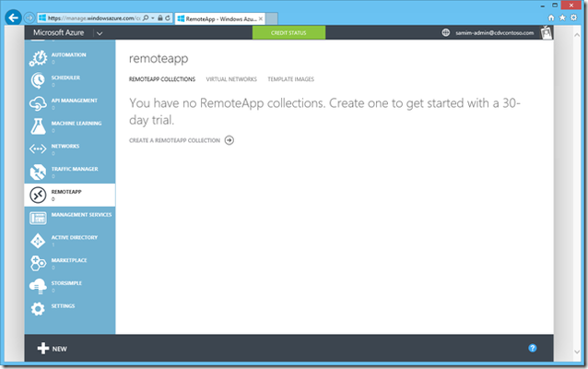Select the Networks label in sidebar
This screenshot has width=588, height=369.
(x=65, y=146)
